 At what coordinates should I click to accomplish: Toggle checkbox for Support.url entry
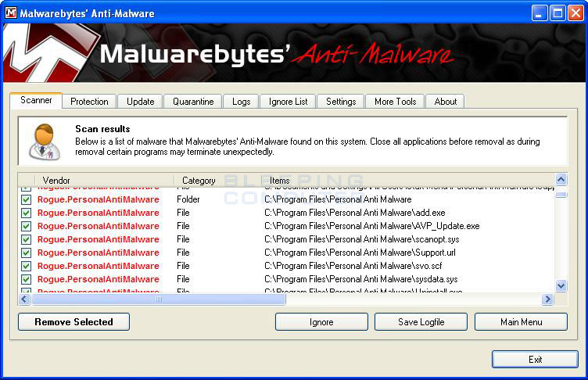point(26,253)
